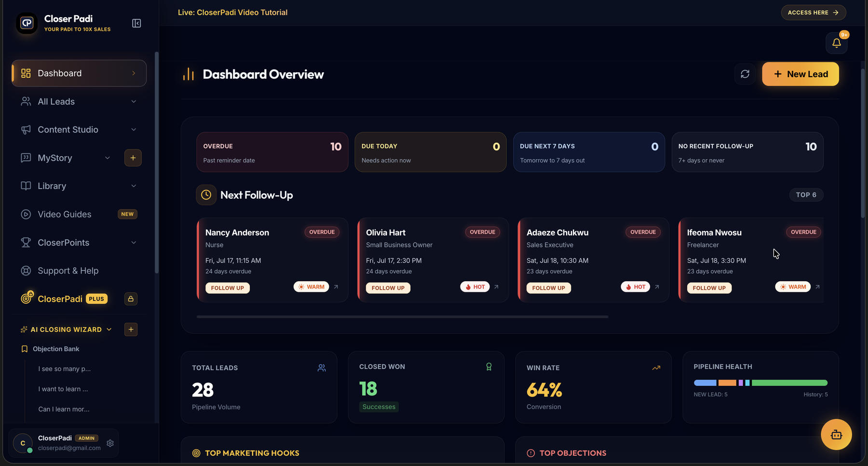Screen dimensions: 868x466
Task: Open CloserPoints in sidebar
Action: tap(79, 242)
